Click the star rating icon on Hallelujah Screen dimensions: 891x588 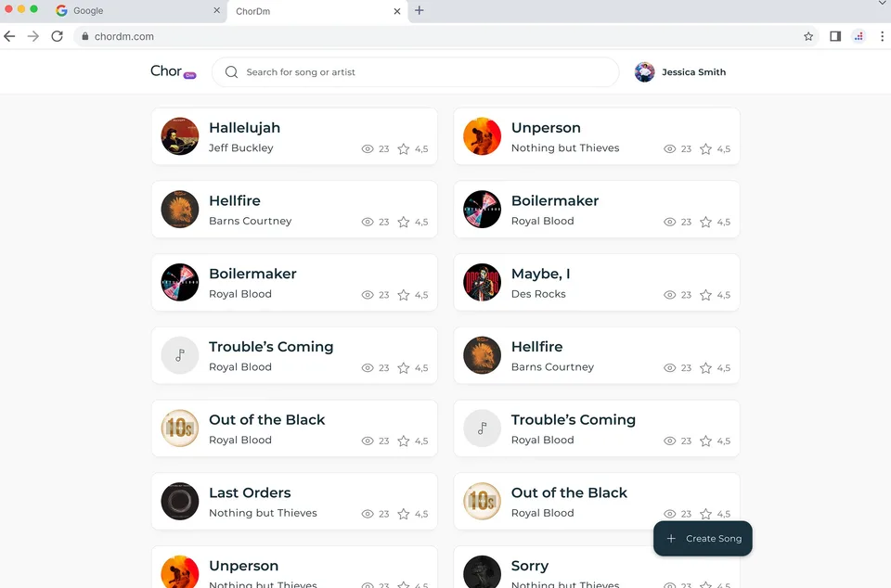[x=404, y=148]
